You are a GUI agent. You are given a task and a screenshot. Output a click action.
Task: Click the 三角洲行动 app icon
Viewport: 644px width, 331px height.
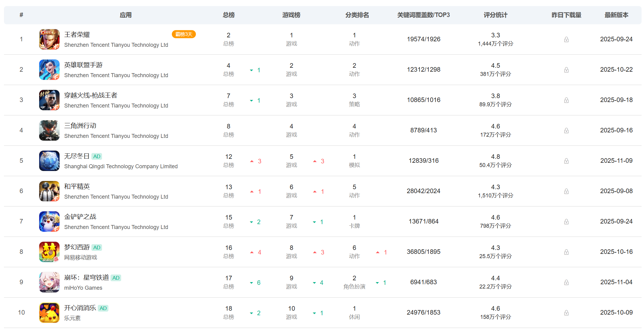click(49, 130)
